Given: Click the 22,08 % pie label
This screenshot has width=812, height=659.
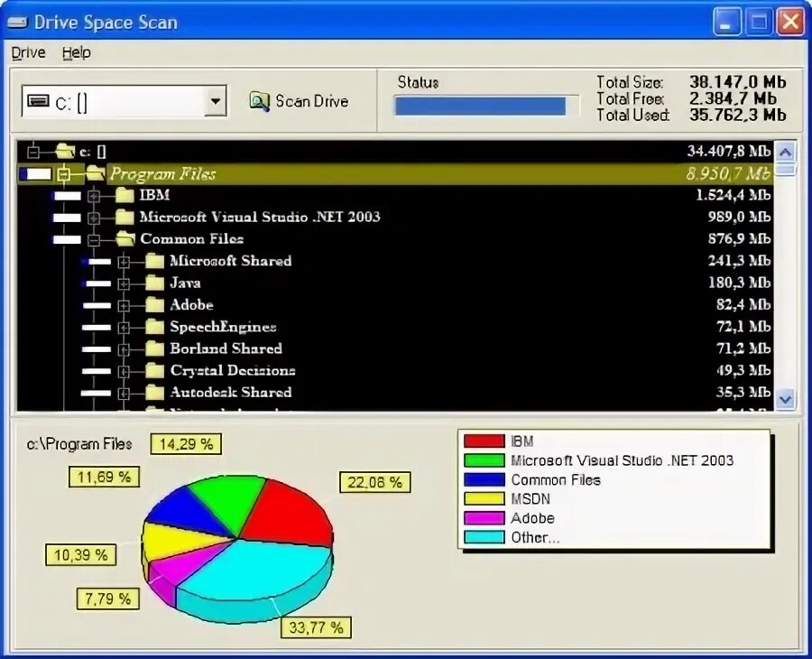Looking at the screenshot, I should click(375, 482).
